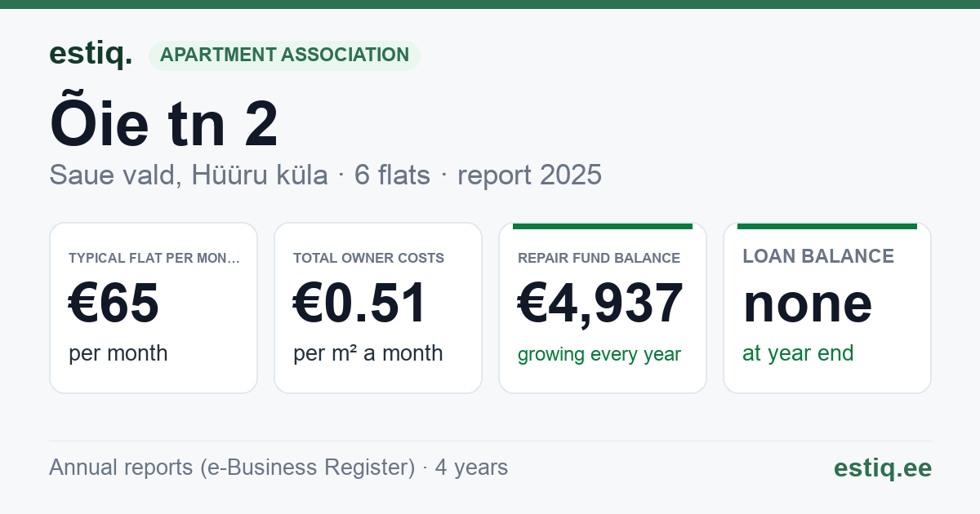Viewport: 980px width, 514px height.
Task: Open the Typical flat per month card
Action: click(154, 308)
